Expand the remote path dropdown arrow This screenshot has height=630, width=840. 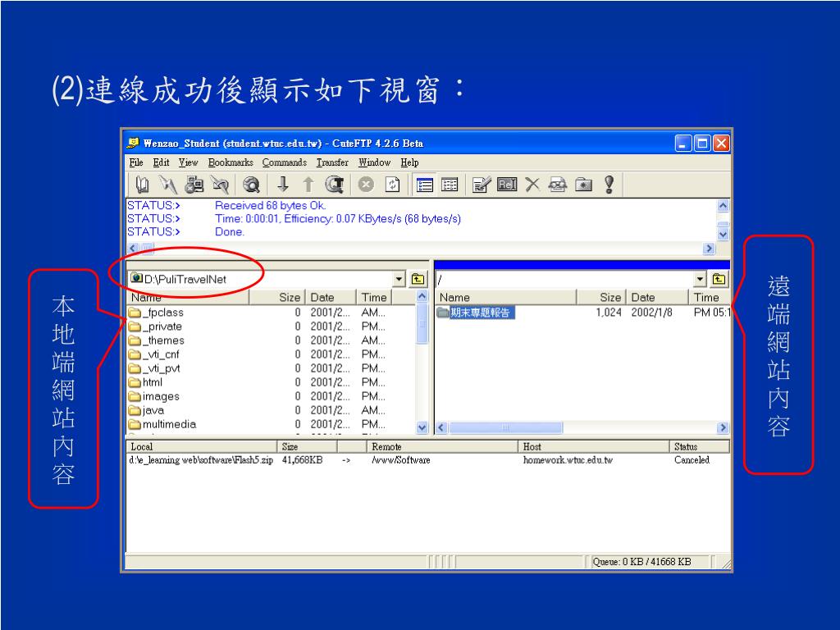[700, 279]
